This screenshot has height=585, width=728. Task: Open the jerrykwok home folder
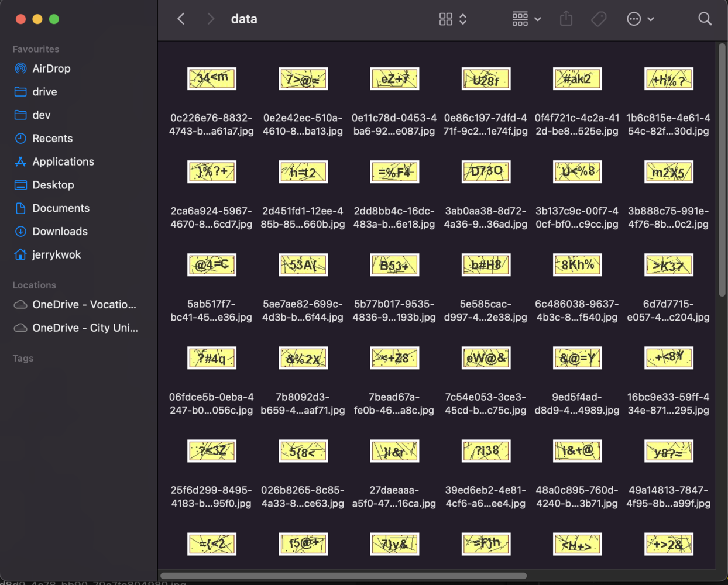(x=56, y=254)
